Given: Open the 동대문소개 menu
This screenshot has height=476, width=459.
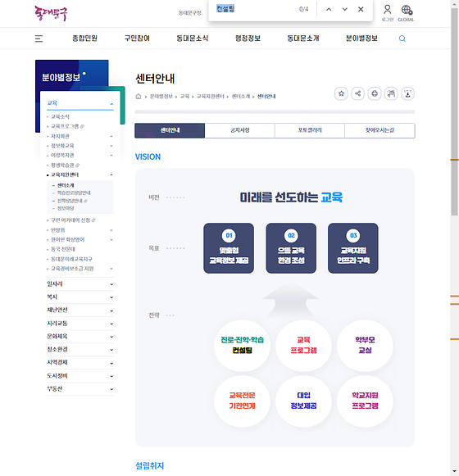Looking at the screenshot, I should tap(303, 39).
